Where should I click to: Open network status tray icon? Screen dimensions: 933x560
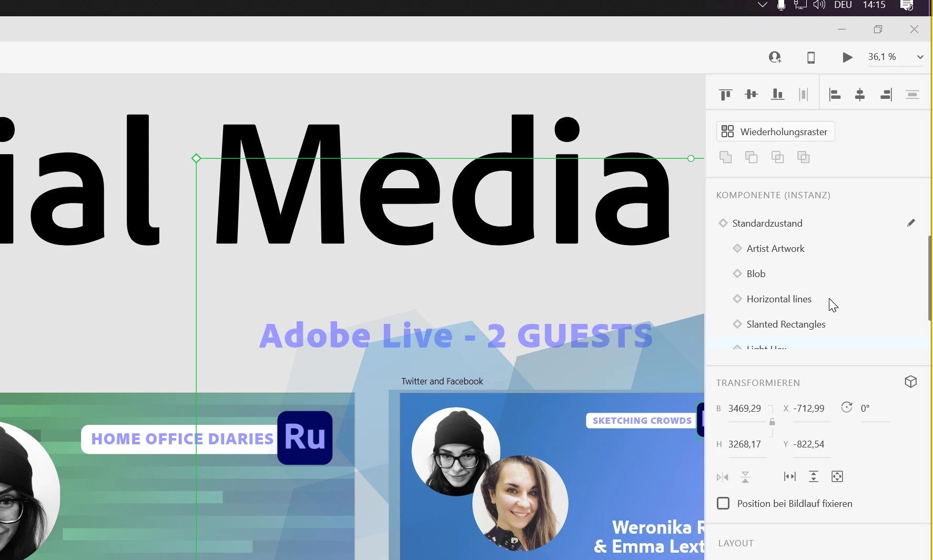(800, 5)
